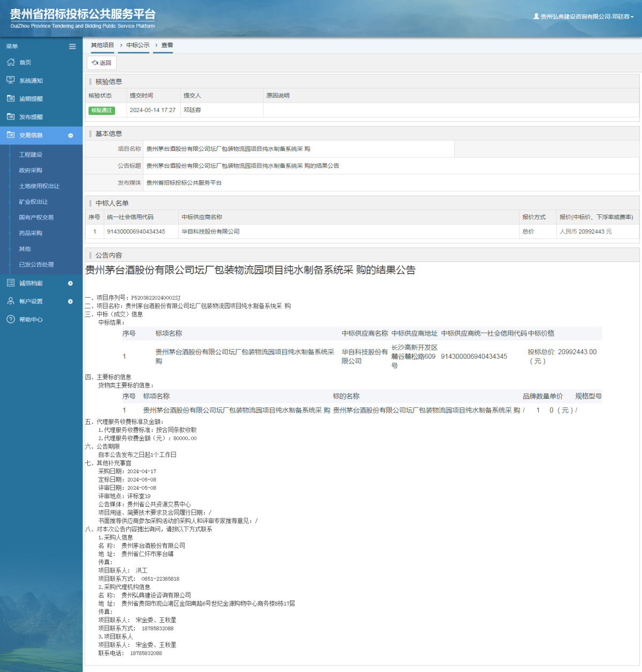642x672 pixels.
Task: Click the 项目名称 field value
Action: click(228, 149)
